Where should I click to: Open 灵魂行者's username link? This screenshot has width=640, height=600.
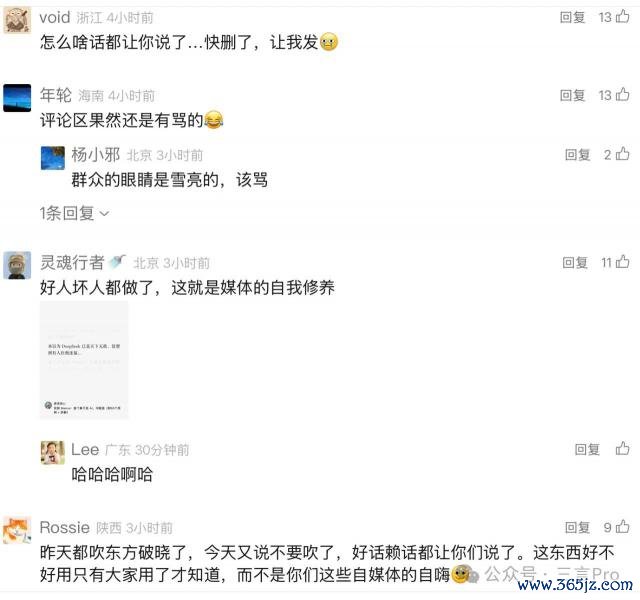pos(72,262)
